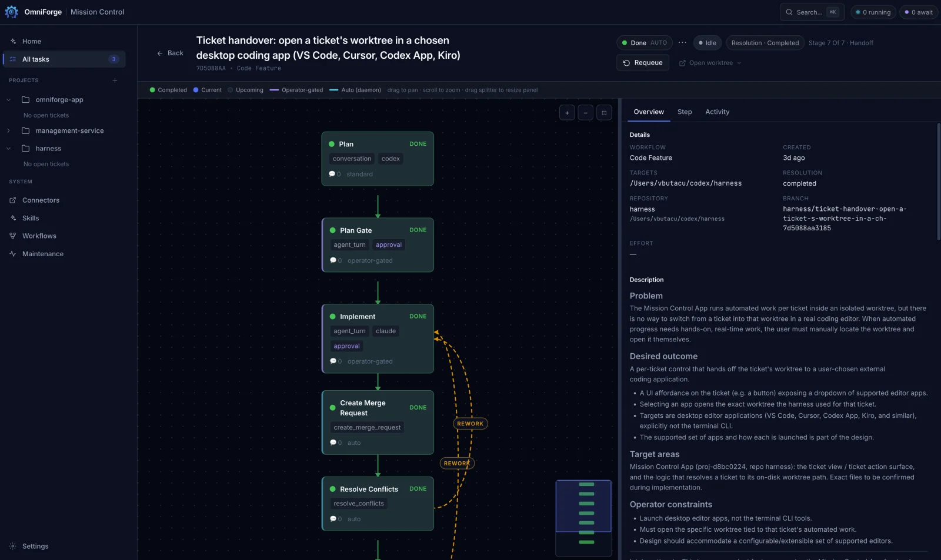Click the create_merge_request tag

367,428
